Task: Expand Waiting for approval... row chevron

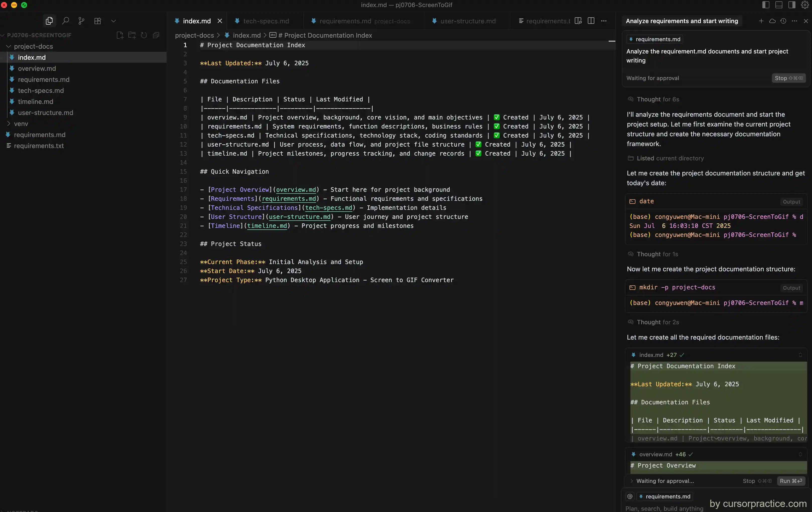Action: 631,481
